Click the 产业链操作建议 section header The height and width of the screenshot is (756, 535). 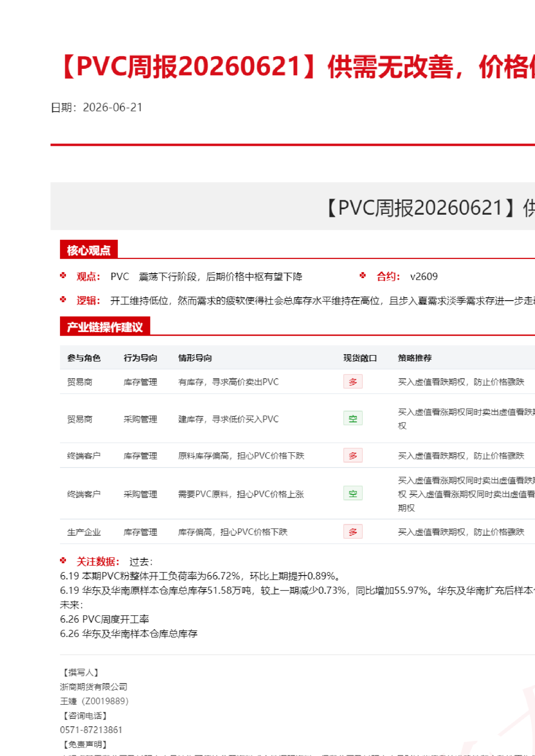click(105, 327)
